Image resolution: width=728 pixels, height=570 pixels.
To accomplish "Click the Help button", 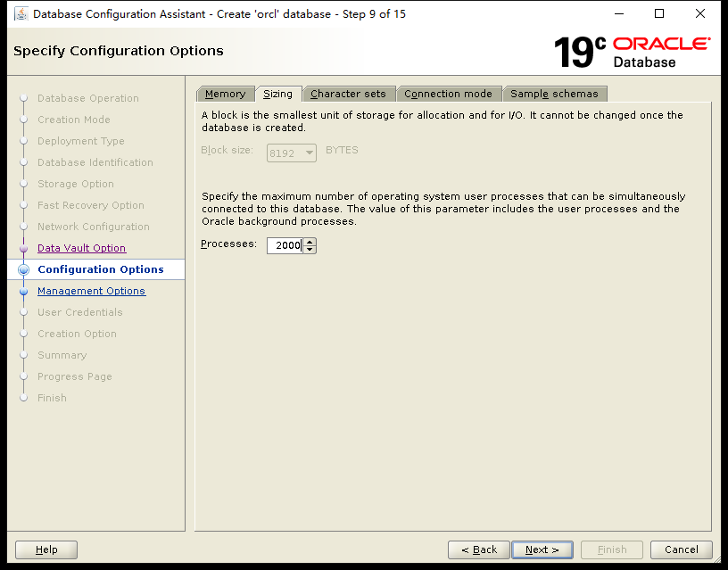I will [x=46, y=549].
